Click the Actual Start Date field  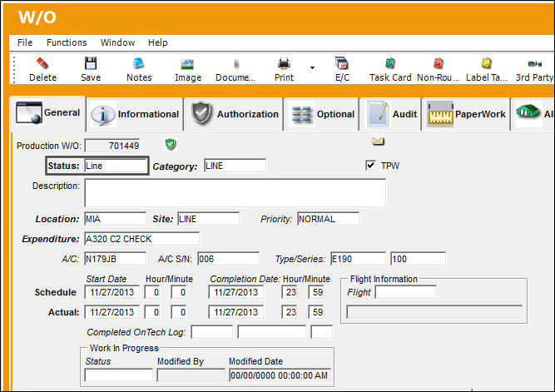(111, 312)
